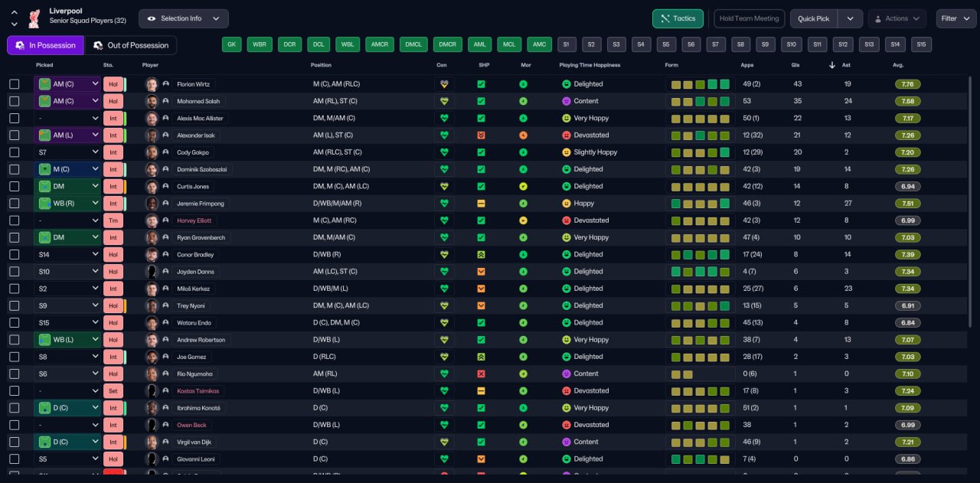The width and height of the screenshot is (980, 483).
Task: Click the down chevron beside the Liverpool crest
Action: coord(14,24)
